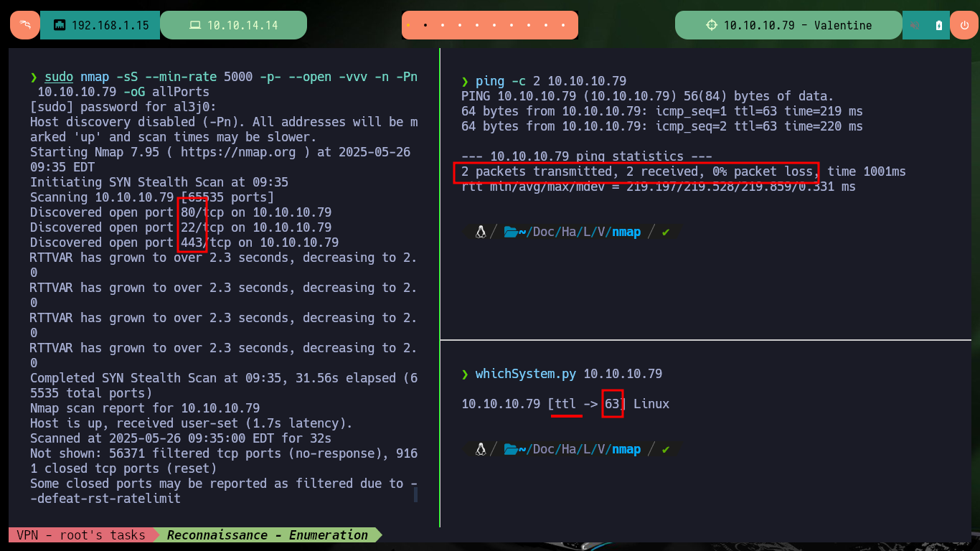This screenshot has width=980, height=551.
Task: Select the active orange workspace dot
Action: [408, 25]
